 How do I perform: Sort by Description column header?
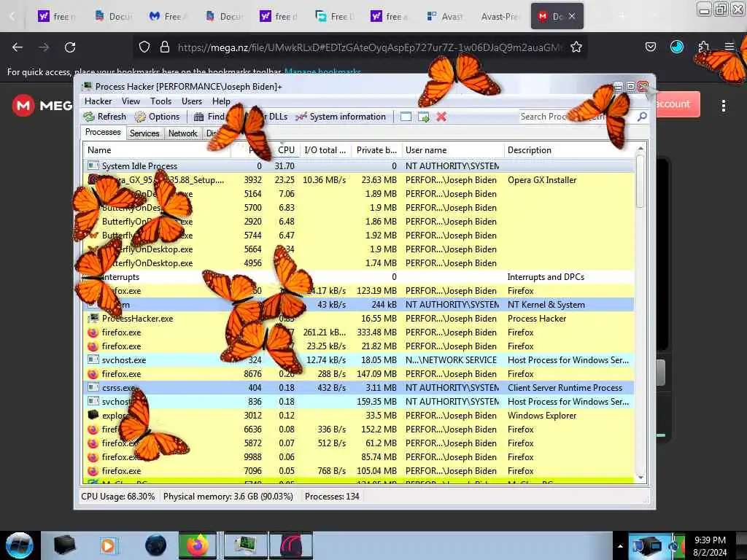click(x=569, y=150)
